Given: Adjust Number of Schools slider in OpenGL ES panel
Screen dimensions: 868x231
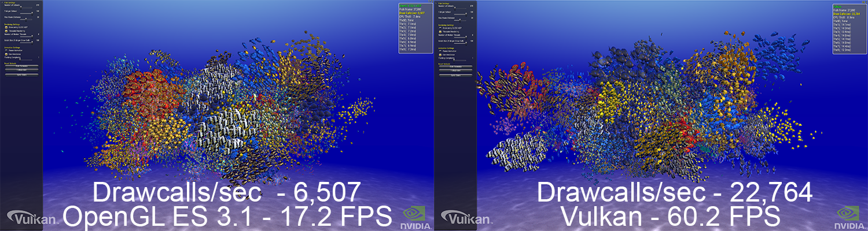Looking at the screenshot, I should pyautogui.click(x=25, y=7).
